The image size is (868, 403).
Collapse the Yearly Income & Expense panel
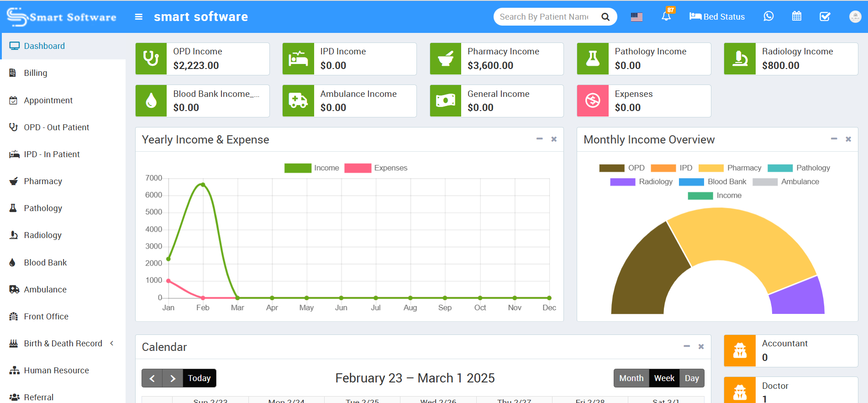coord(539,139)
